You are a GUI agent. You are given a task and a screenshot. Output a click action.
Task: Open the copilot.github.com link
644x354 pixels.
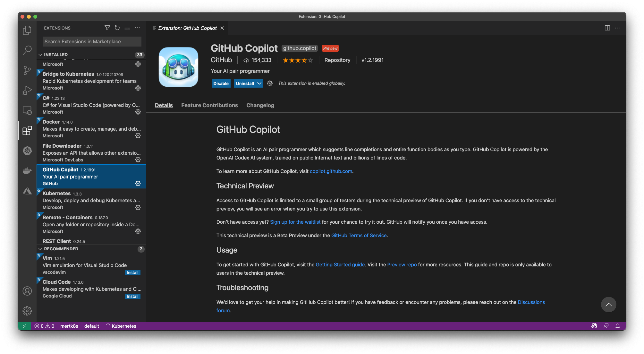click(x=331, y=171)
